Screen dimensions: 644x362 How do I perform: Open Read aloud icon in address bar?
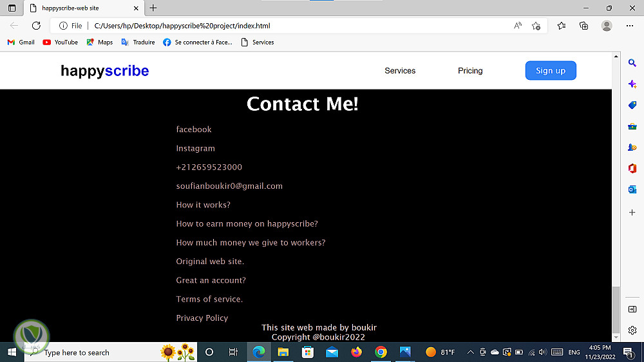(x=518, y=26)
